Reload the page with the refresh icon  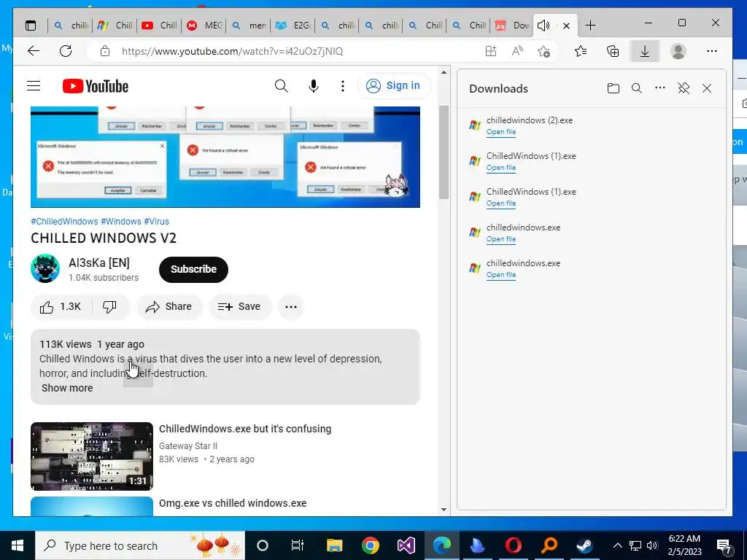(66, 51)
